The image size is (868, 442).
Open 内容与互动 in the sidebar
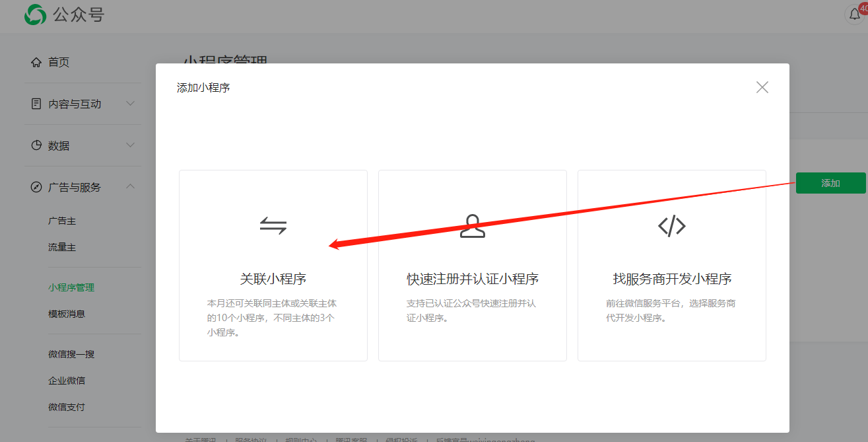pos(75,104)
